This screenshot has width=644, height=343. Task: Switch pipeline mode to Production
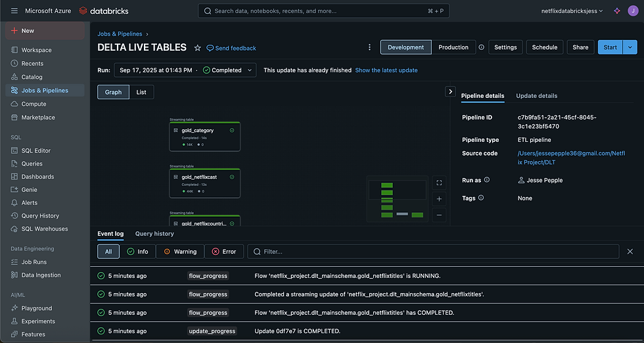[453, 47]
